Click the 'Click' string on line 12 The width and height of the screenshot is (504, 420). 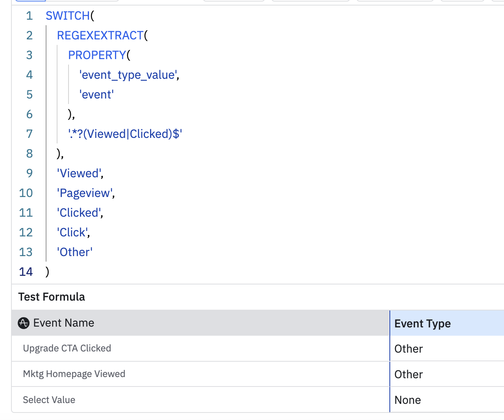tap(72, 232)
